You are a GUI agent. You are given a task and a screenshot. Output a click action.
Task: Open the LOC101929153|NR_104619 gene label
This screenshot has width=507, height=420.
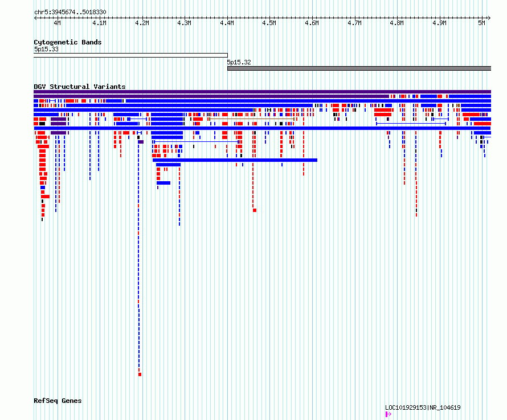423,407
